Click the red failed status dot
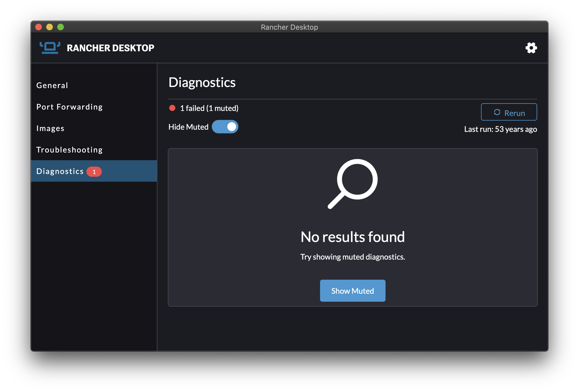 click(172, 108)
